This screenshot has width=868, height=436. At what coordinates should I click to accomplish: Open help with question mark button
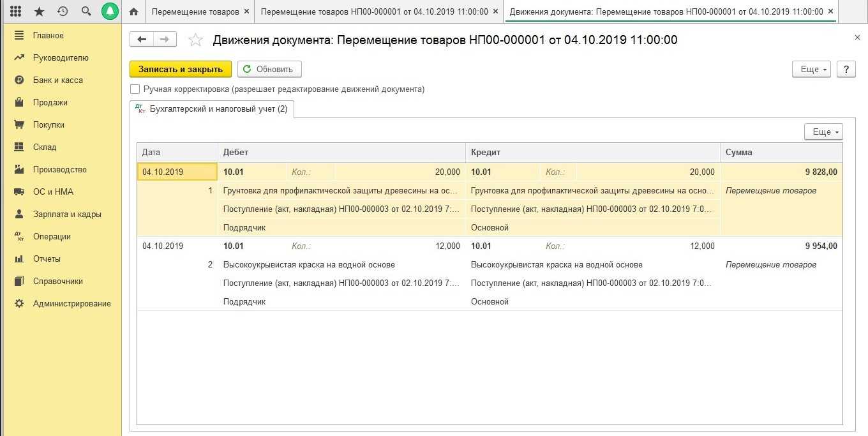[x=846, y=69]
